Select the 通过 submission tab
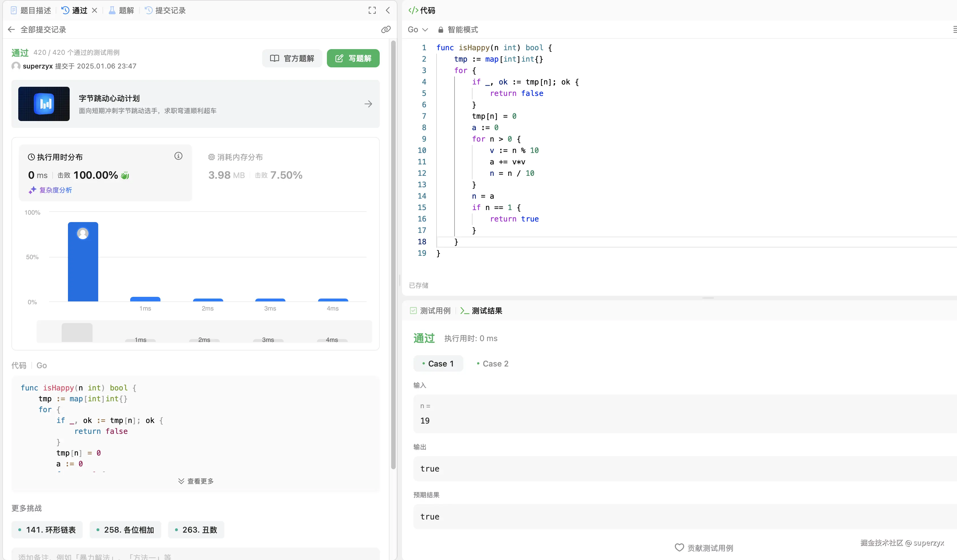The image size is (957, 560). coord(75,10)
